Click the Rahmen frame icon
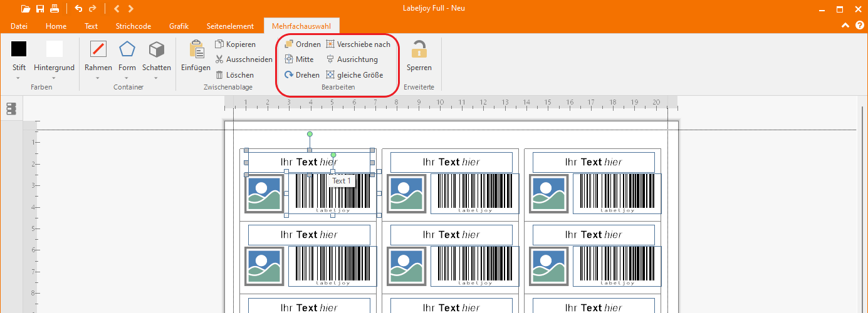This screenshot has width=868, height=313. click(x=98, y=49)
